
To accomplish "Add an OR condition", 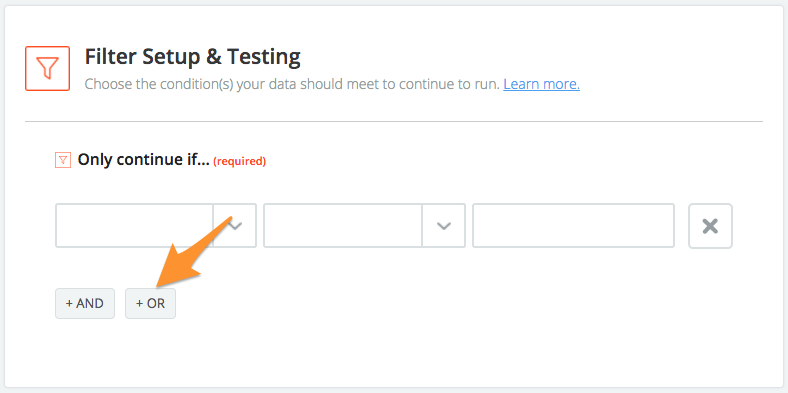I will click(150, 304).
